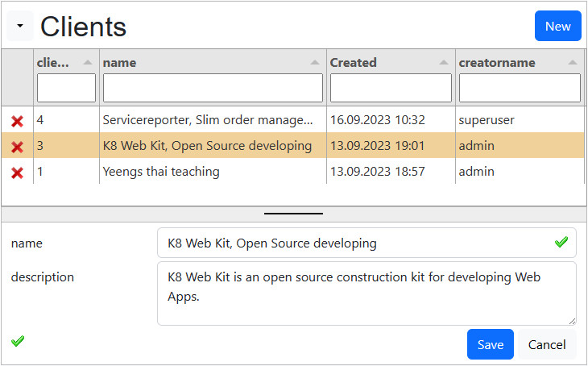
Task: Click the name column filter box
Action: [x=213, y=88]
